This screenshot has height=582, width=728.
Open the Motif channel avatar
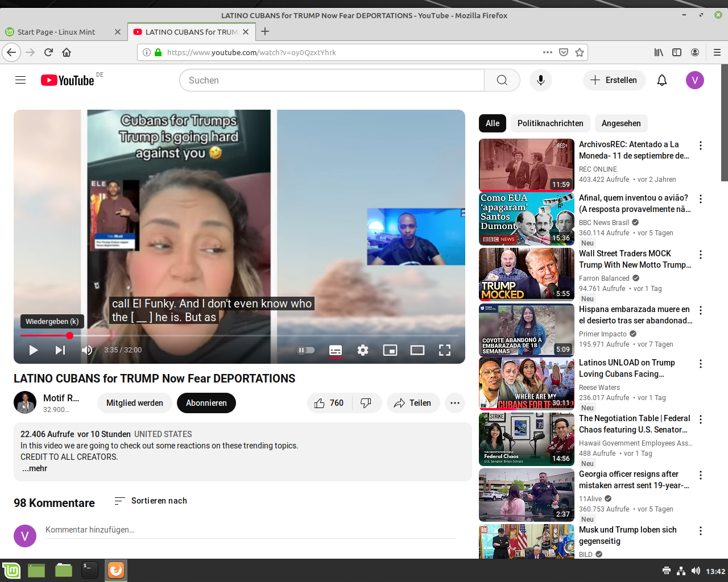(25, 402)
